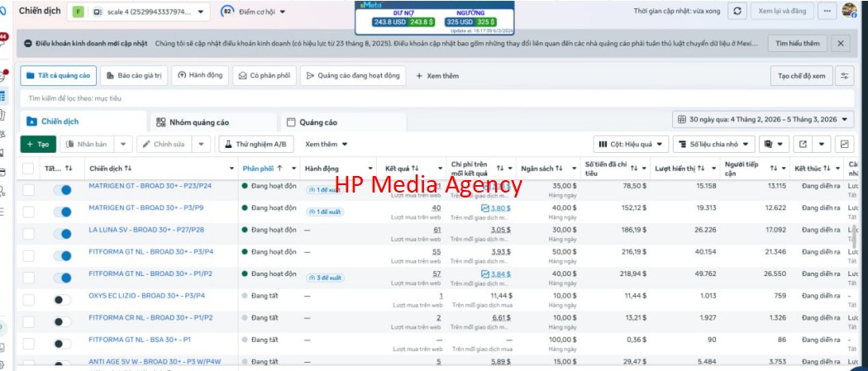
Task: Open 1 đề xuất for MATRIGEN P23/P24
Action: [x=324, y=190]
